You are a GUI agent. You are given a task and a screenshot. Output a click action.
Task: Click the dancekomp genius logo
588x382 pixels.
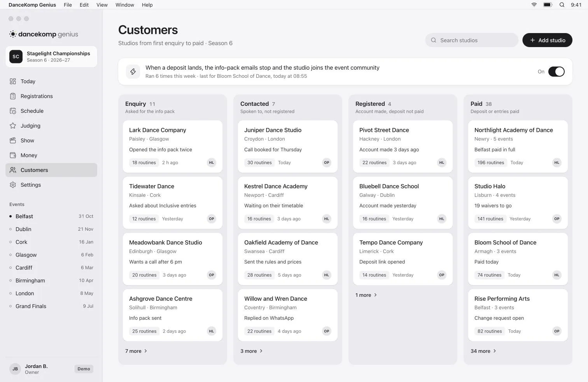[44, 34]
